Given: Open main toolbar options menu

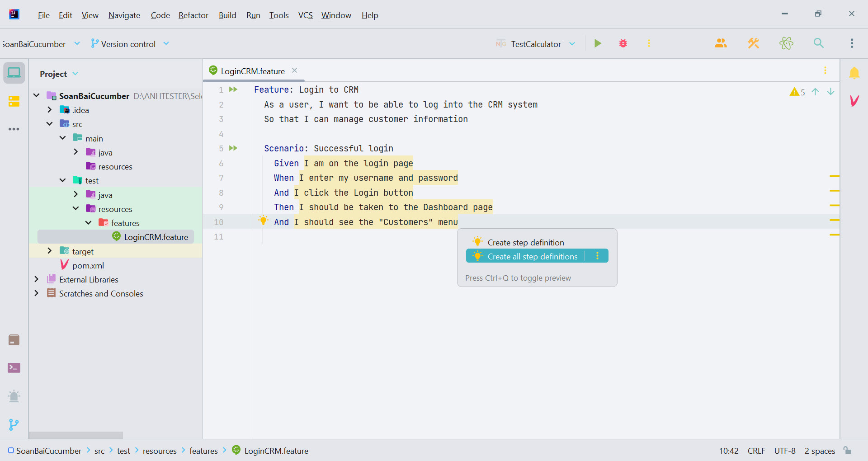Looking at the screenshot, I should click(x=852, y=43).
